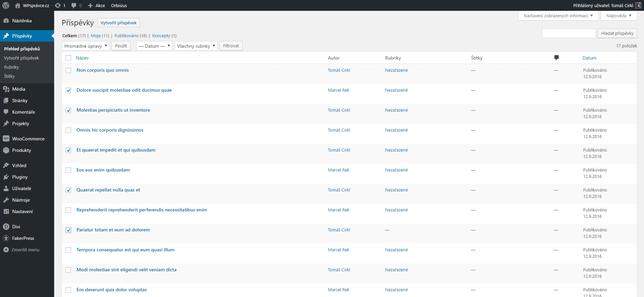644x297 pixels.
Task: Click the WooCommerce logo icon in sidebar
Action: 6,139
